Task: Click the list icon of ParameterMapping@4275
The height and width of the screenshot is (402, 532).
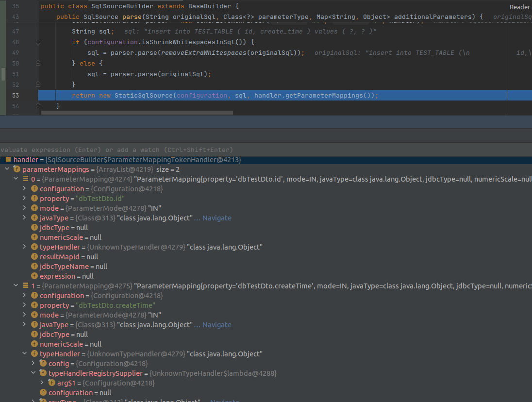Action: (26, 285)
